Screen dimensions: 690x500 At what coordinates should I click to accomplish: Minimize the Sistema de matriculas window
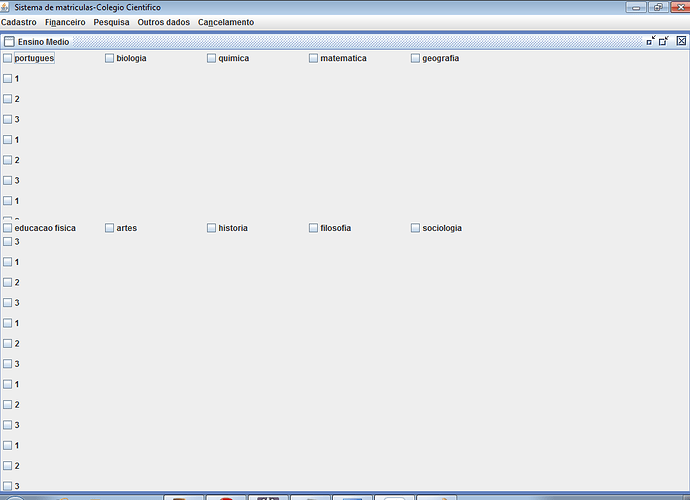click(636, 7)
